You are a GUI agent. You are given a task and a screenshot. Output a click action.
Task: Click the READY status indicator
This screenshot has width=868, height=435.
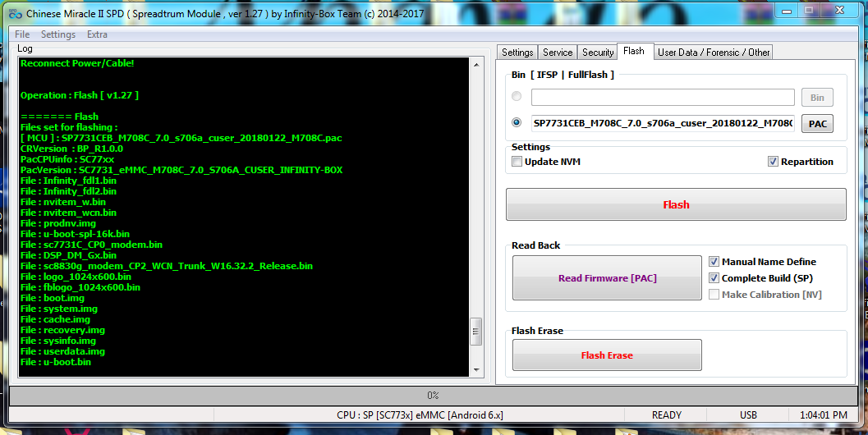point(666,414)
